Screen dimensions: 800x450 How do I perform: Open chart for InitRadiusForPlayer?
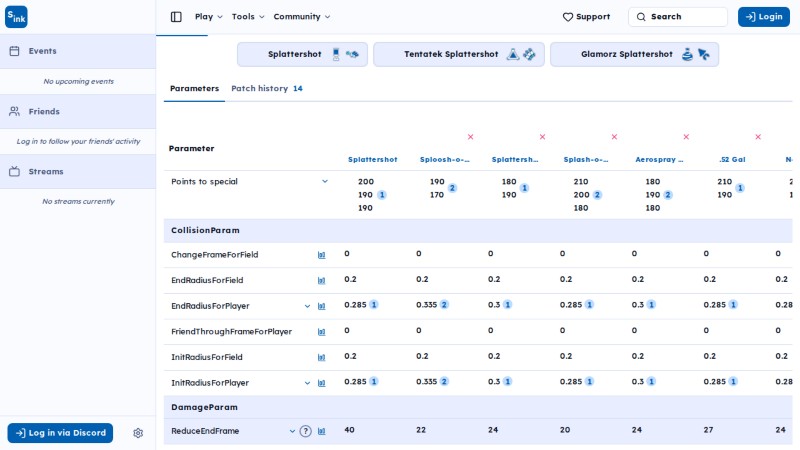coord(321,383)
